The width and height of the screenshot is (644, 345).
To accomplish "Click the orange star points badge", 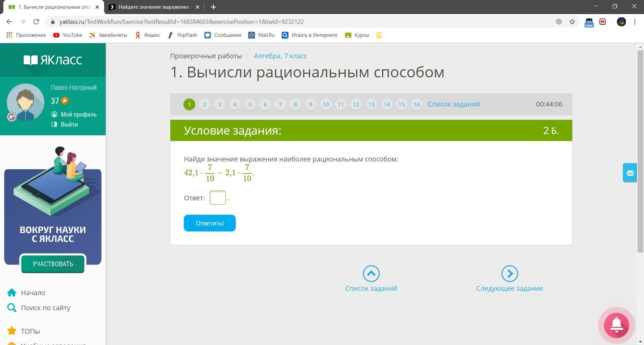I will coord(65,100).
